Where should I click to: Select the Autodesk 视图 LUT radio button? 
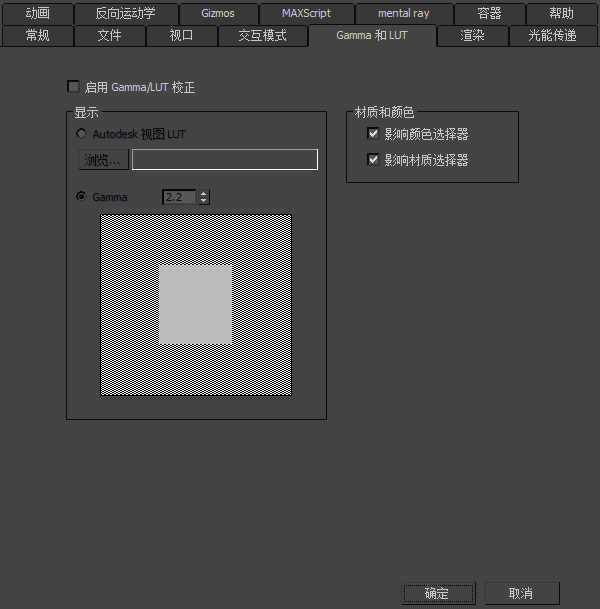pos(81,134)
